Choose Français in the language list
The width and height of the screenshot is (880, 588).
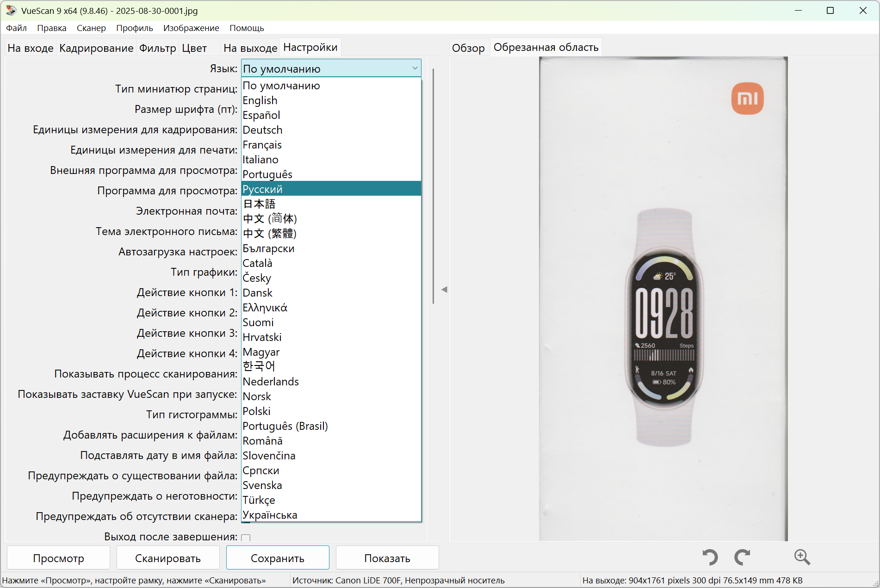331,145
